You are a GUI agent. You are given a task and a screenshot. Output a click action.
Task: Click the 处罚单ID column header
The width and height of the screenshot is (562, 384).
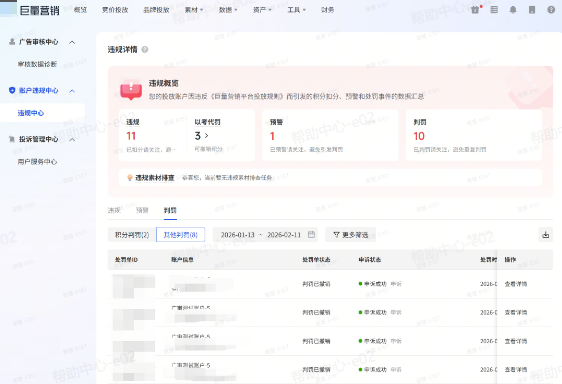click(x=126, y=260)
